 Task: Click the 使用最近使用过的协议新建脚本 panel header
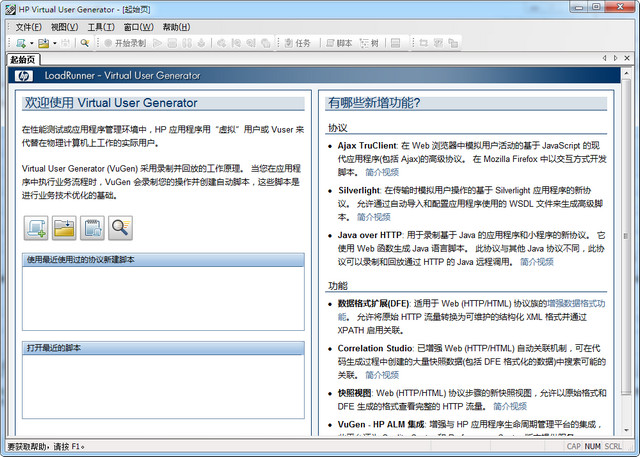pyautogui.click(x=163, y=260)
